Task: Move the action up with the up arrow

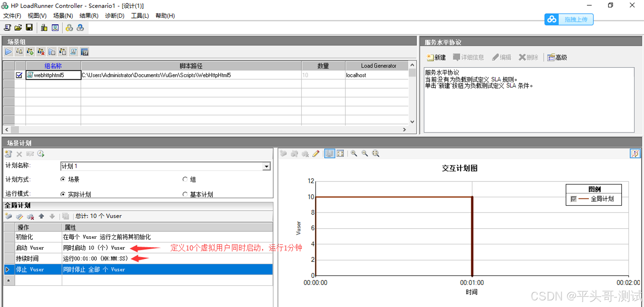Action: click(41, 216)
